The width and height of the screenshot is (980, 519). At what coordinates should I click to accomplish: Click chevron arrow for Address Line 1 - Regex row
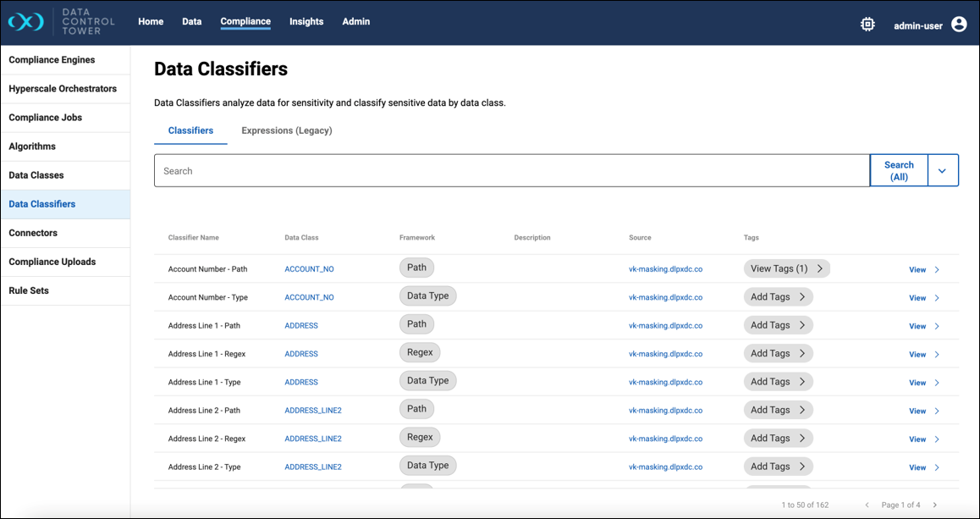tap(937, 355)
